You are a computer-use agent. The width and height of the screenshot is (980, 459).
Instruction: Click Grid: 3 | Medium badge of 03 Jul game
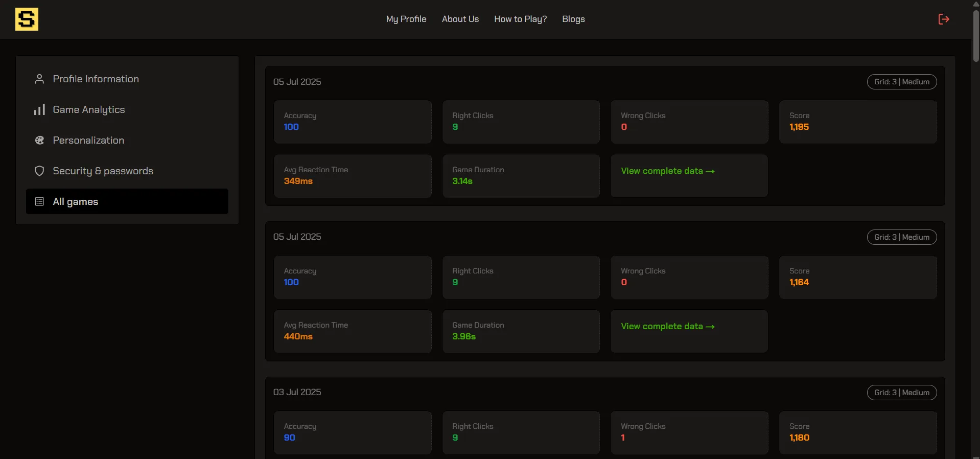click(902, 393)
